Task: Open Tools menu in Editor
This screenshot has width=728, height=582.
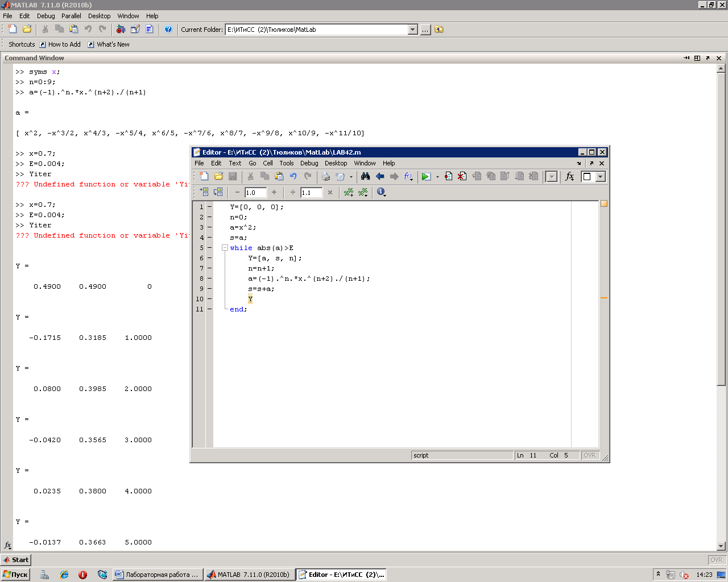Action: 287,163
